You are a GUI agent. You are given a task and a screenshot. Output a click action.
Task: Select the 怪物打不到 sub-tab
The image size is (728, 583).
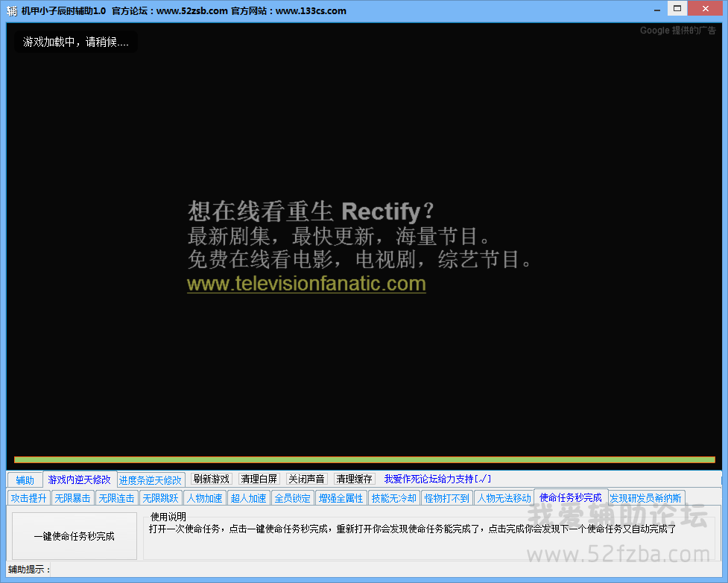[446, 498]
